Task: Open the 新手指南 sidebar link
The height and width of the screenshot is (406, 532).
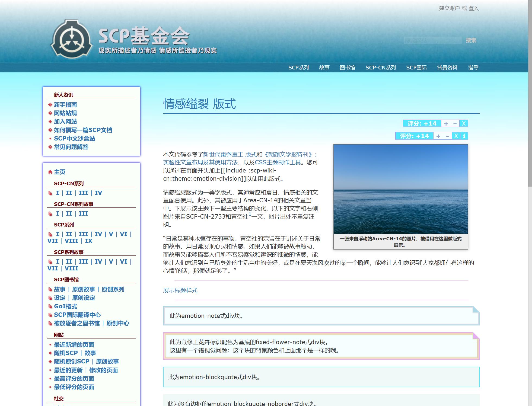Action: (x=65, y=105)
